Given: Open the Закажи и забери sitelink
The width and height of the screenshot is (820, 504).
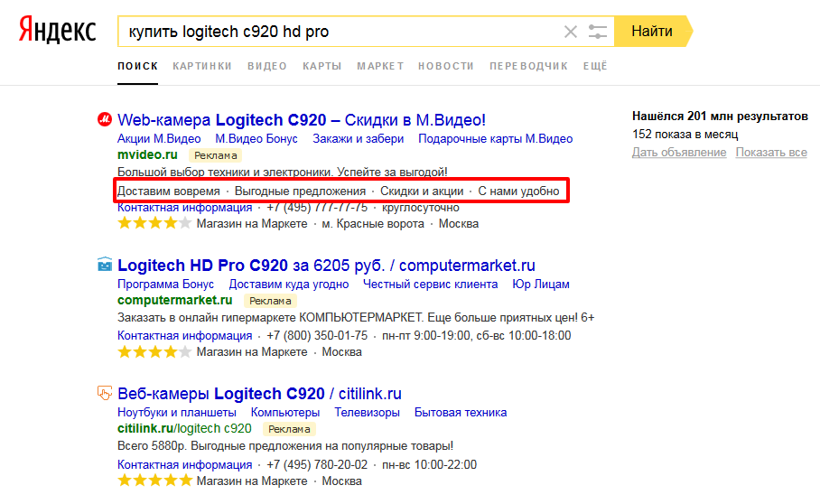Looking at the screenshot, I should (x=359, y=139).
